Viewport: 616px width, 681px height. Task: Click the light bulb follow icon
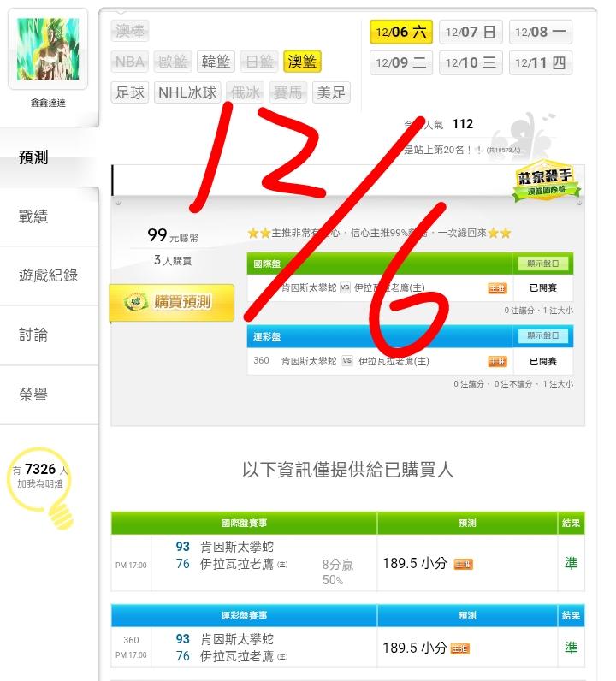point(41,489)
